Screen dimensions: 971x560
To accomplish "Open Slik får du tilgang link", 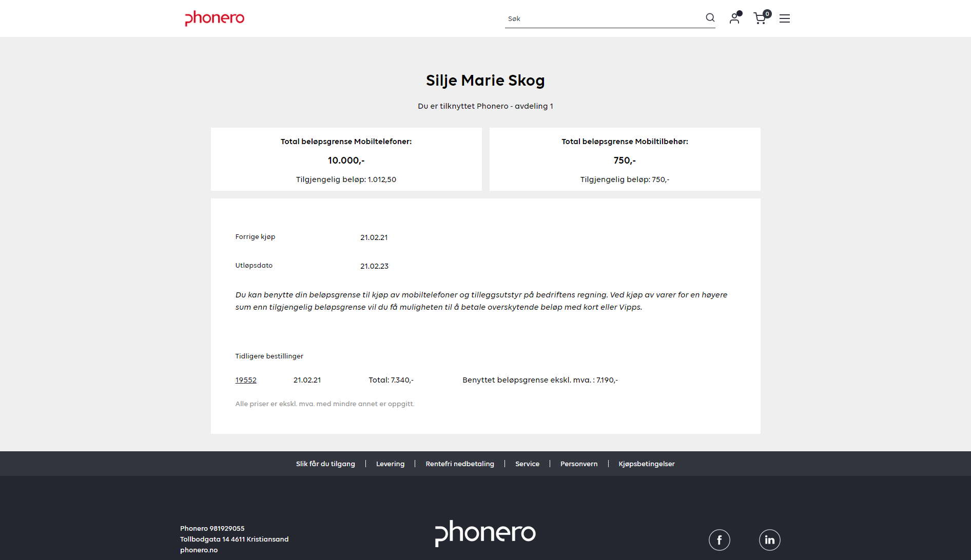I will [325, 464].
